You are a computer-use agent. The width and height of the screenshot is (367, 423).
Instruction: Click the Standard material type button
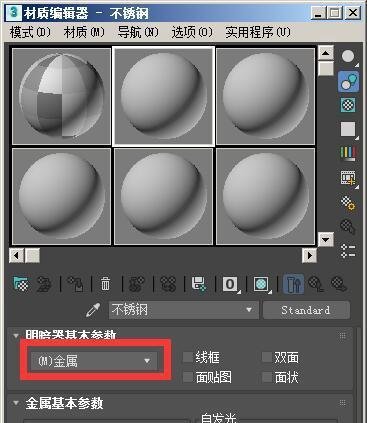pyautogui.click(x=306, y=310)
